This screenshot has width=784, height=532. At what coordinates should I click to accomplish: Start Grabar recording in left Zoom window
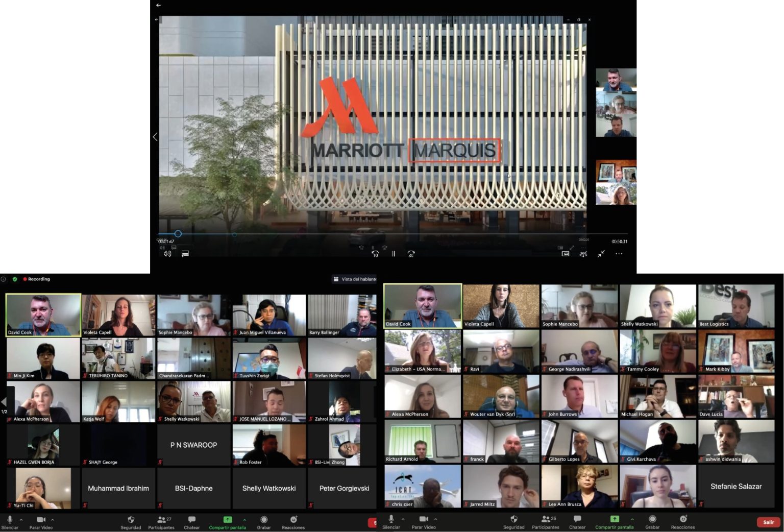tap(264, 522)
